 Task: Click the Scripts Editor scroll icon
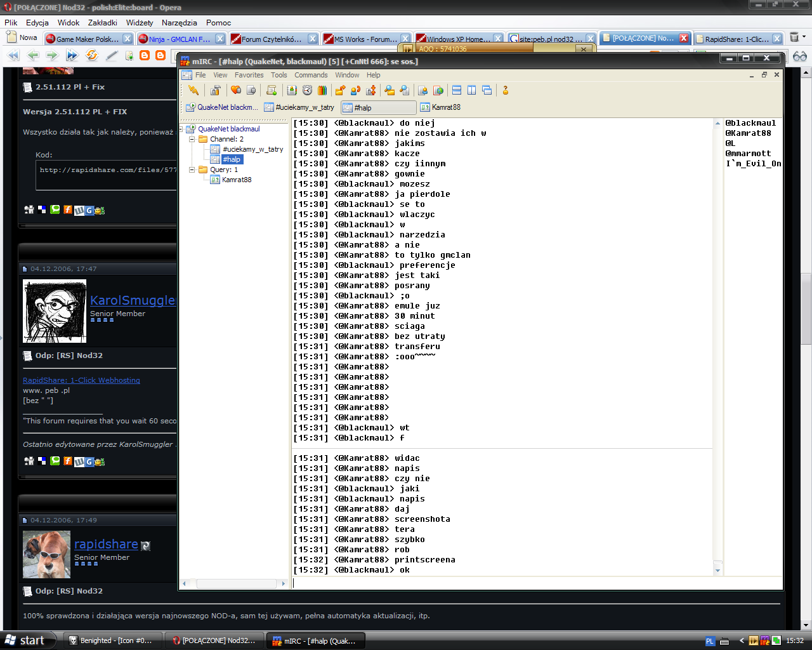pos(271,90)
